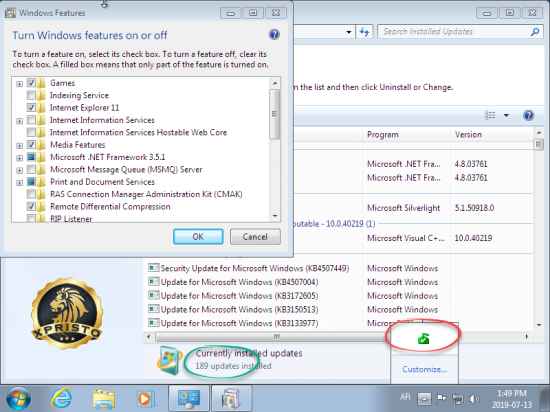Toggle Media Features checkbox
This screenshot has width=550, height=412.
31,144
